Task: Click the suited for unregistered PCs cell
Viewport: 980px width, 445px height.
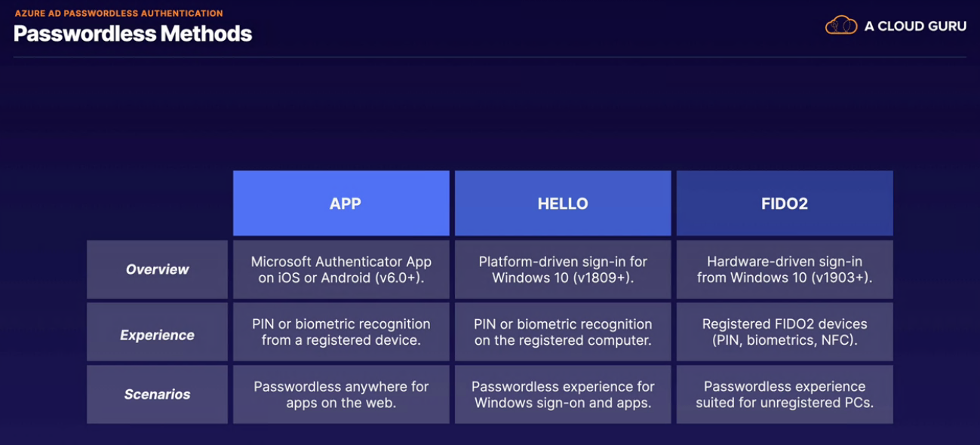Action: pos(785,394)
